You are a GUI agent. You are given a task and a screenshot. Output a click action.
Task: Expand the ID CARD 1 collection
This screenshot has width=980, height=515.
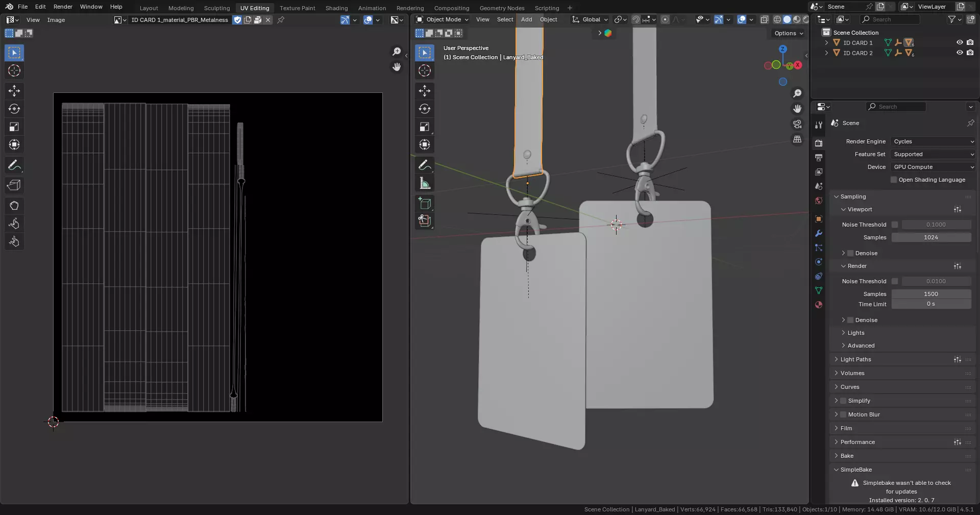(826, 43)
